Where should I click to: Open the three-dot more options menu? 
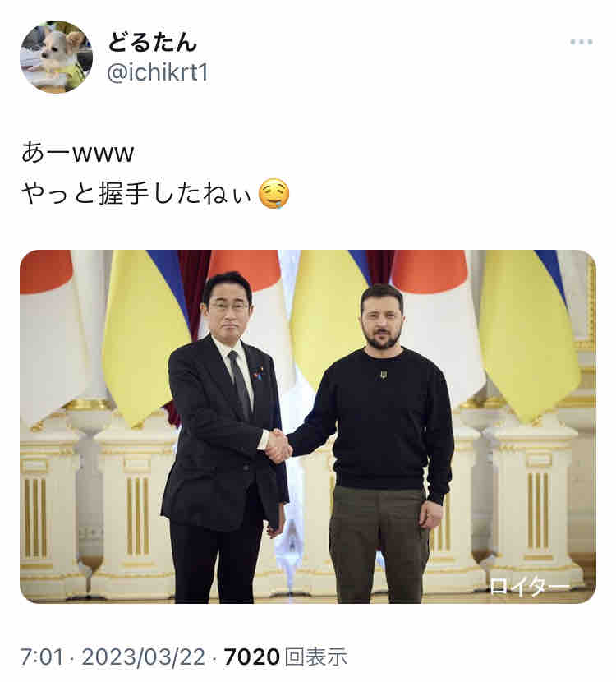point(582,42)
